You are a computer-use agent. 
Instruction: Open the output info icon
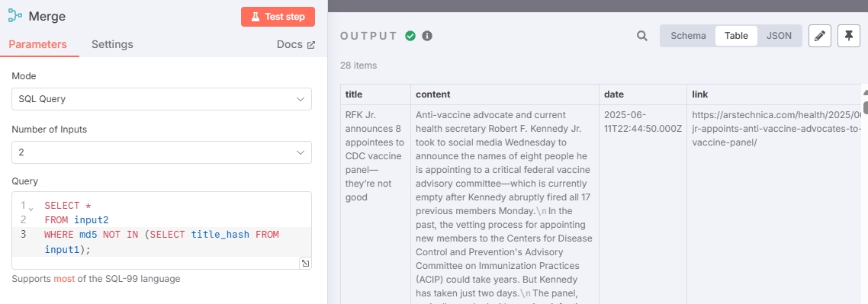(427, 36)
